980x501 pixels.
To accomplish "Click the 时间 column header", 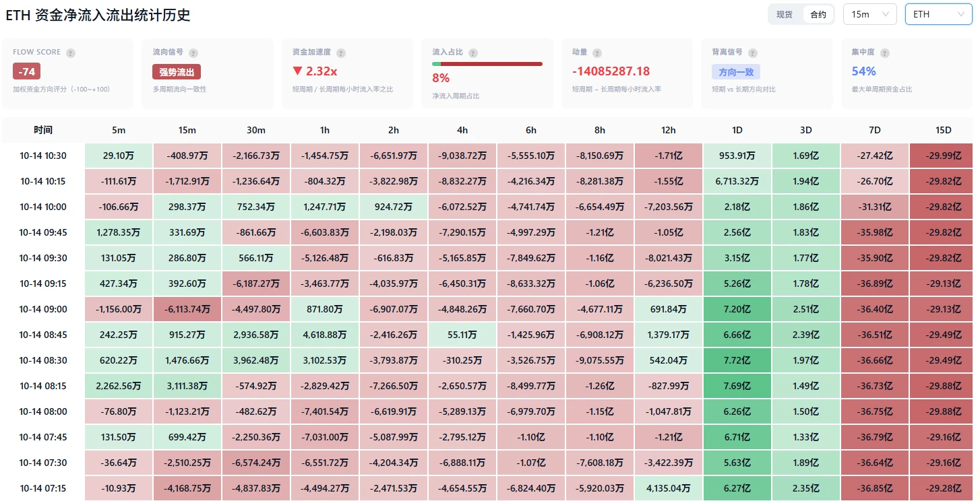I will tap(43, 130).
